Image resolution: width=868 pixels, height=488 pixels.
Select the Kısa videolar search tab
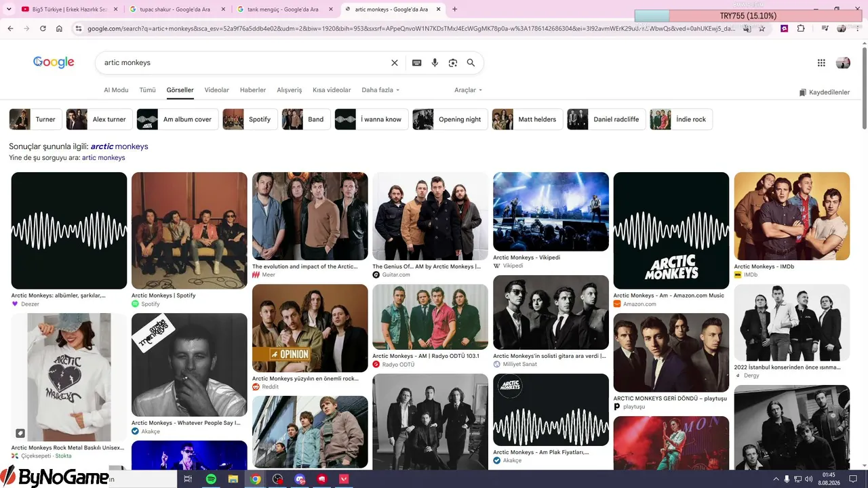[x=332, y=90]
